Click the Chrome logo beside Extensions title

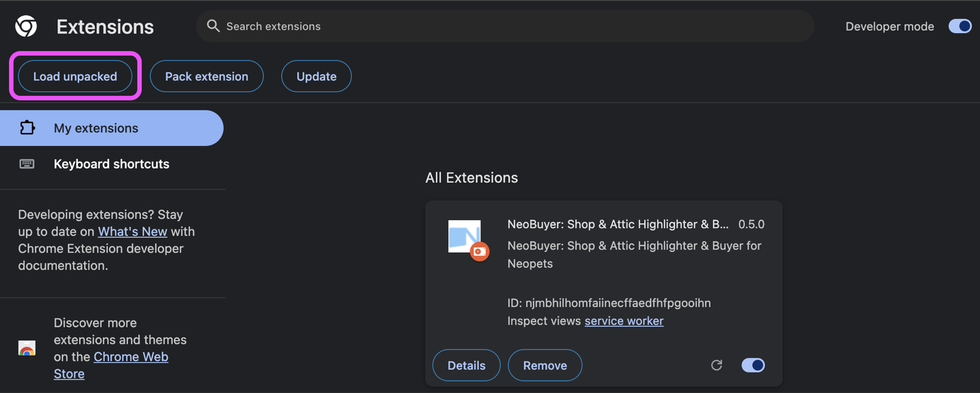click(26, 26)
